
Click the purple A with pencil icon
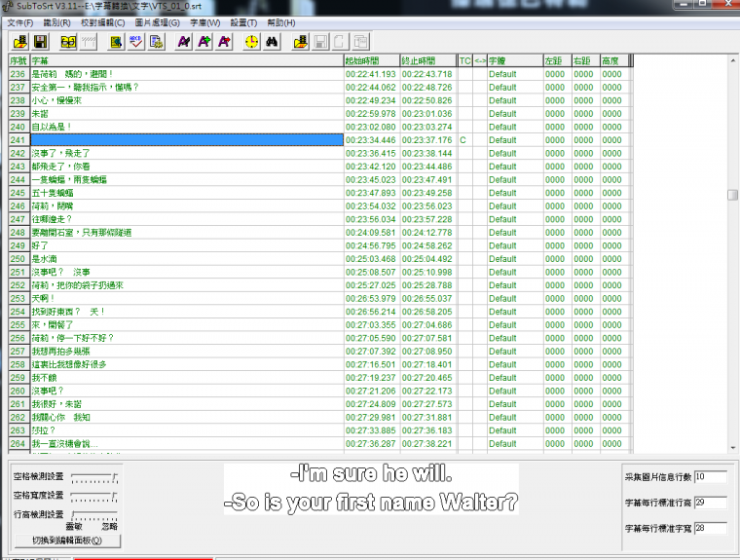pos(184,42)
